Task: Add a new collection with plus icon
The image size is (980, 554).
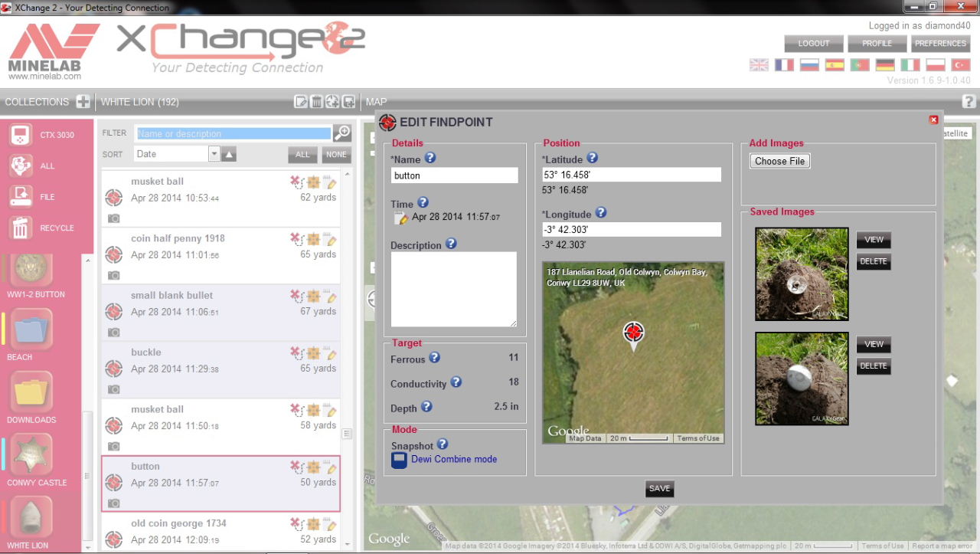Action: point(83,102)
